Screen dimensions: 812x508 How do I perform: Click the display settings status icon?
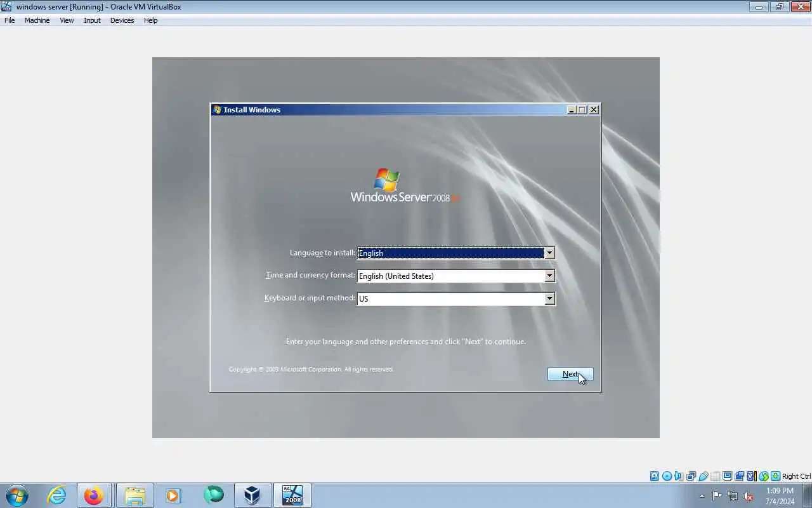click(x=727, y=476)
